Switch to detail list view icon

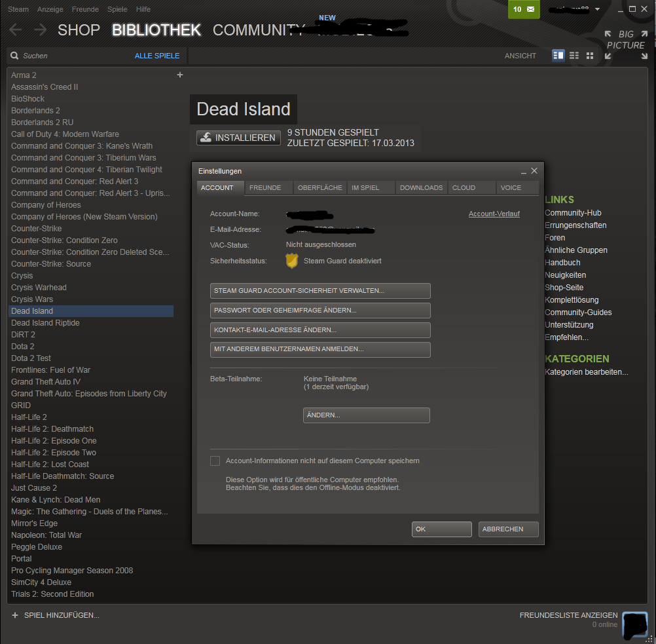[558, 56]
